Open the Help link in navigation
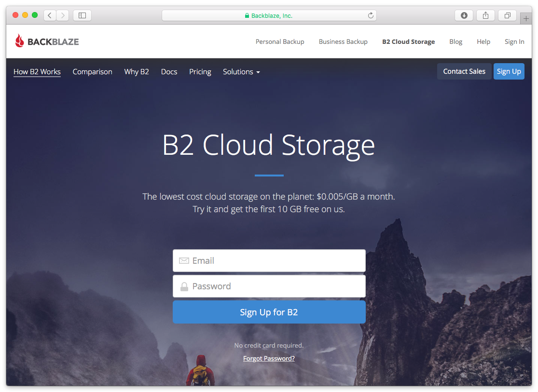 click(483, 41)
